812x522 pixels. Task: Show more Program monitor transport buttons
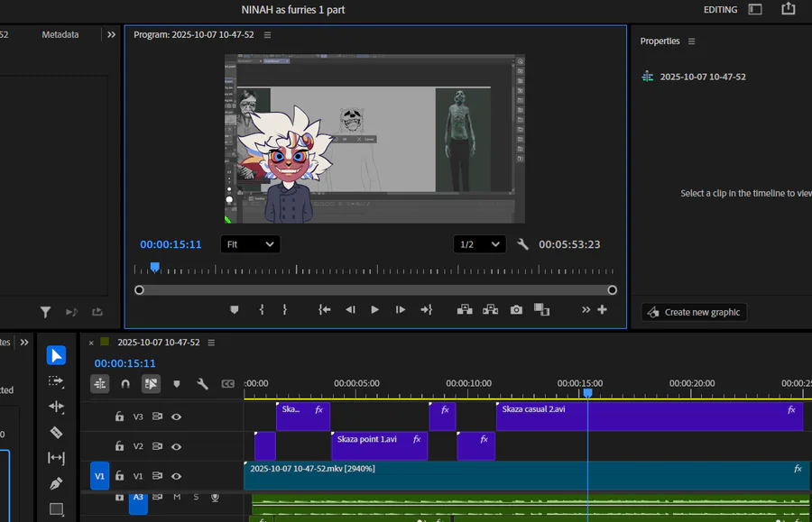click(x=586, y=309)
